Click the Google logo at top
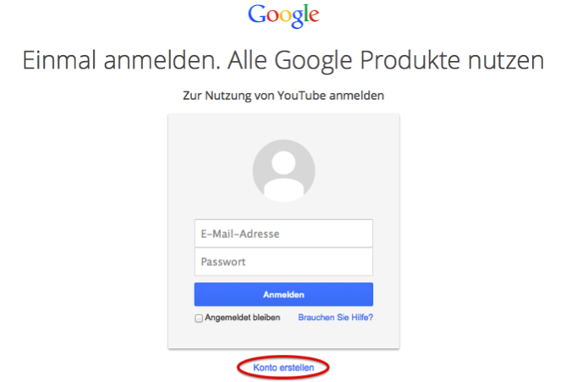Image resolution: width=588 pixels, height=382 pixels. (x=283, y=16)
